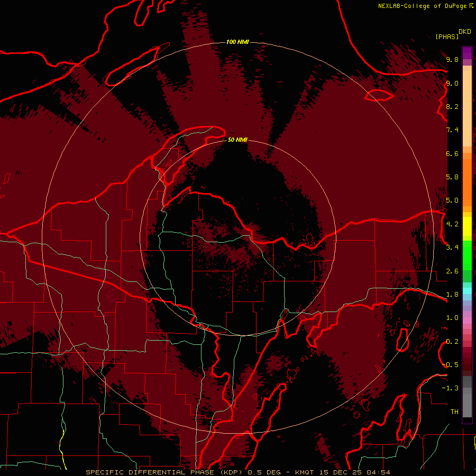Click the 100 NMI range ring label
The image size is (476, 476).
coord(237,42)
